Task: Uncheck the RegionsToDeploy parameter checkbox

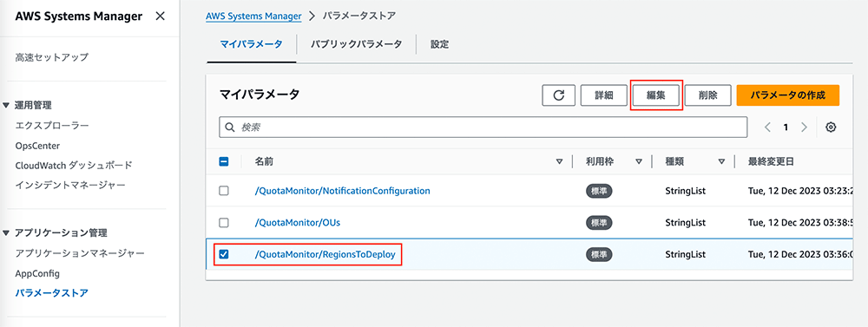Action: point(224,254)
